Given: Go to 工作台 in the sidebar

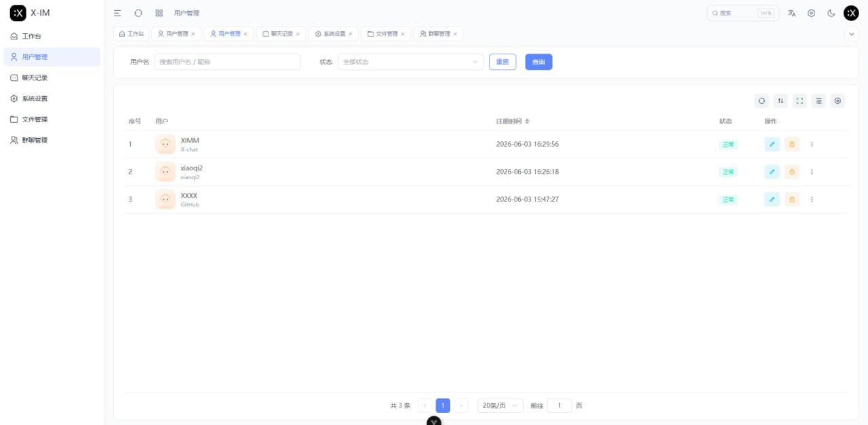Looking at the screenshot, I should (52, 36).
